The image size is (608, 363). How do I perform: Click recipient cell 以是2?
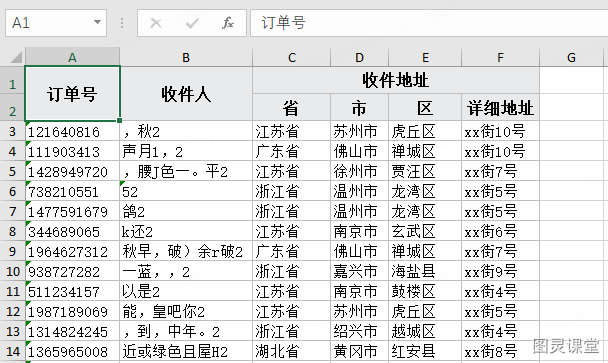point(186,291)
